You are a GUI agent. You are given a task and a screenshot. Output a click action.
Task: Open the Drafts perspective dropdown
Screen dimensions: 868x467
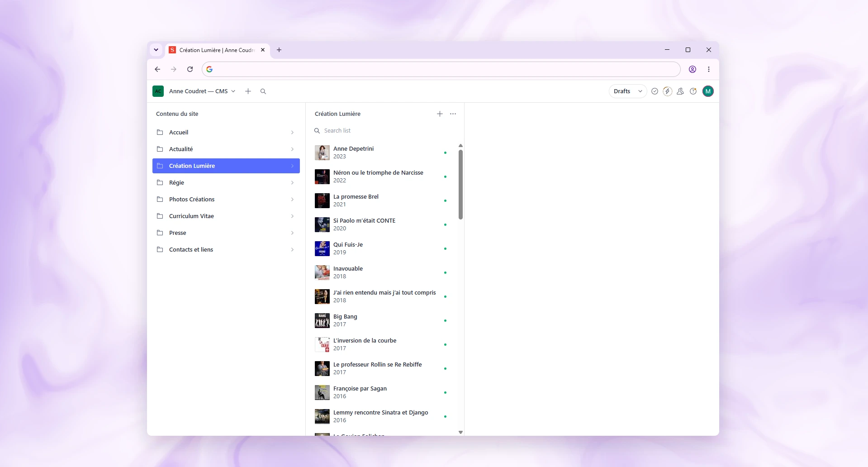(628, 91)
